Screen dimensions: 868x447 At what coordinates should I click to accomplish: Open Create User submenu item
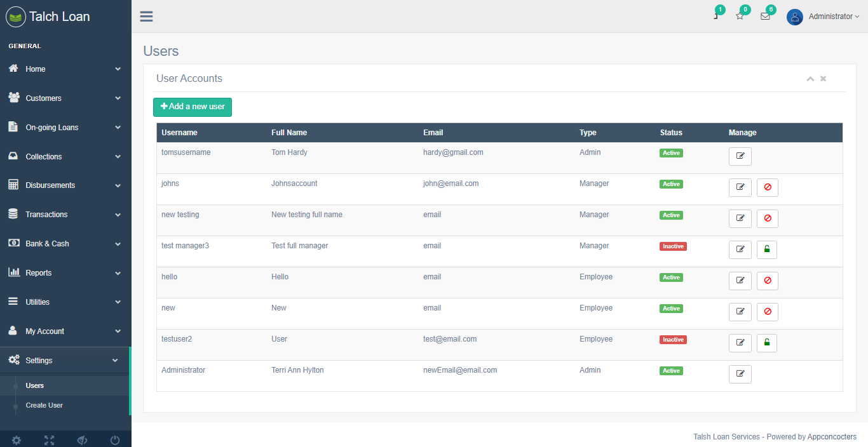44,405
